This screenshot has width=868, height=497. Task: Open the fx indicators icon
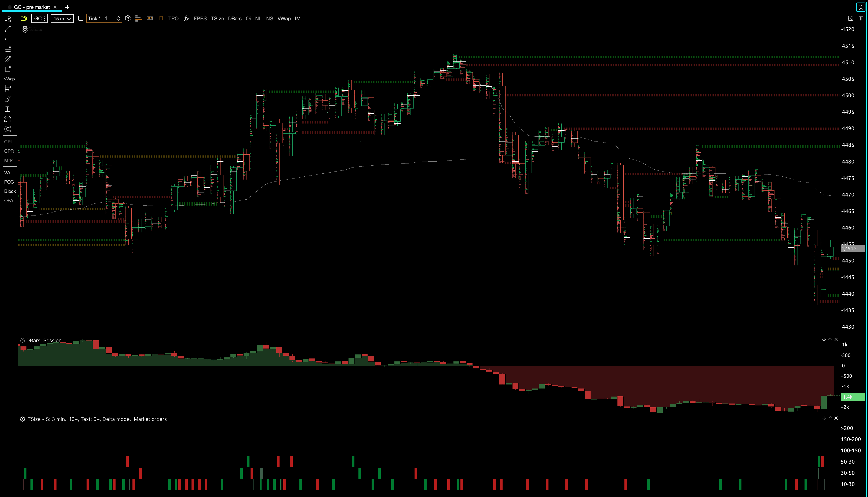[x=186, y=18]
